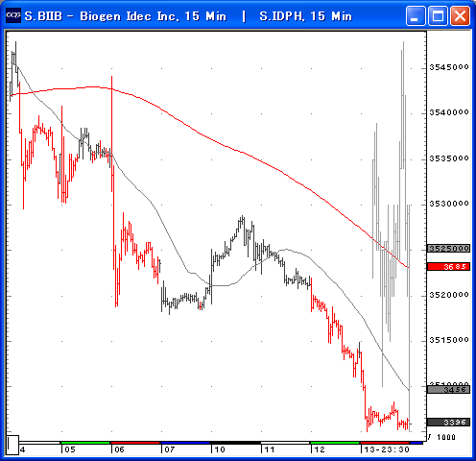Select the red 36.85 price marker
The height and width of the screenshot is (461, 476).
pos(448,266)
